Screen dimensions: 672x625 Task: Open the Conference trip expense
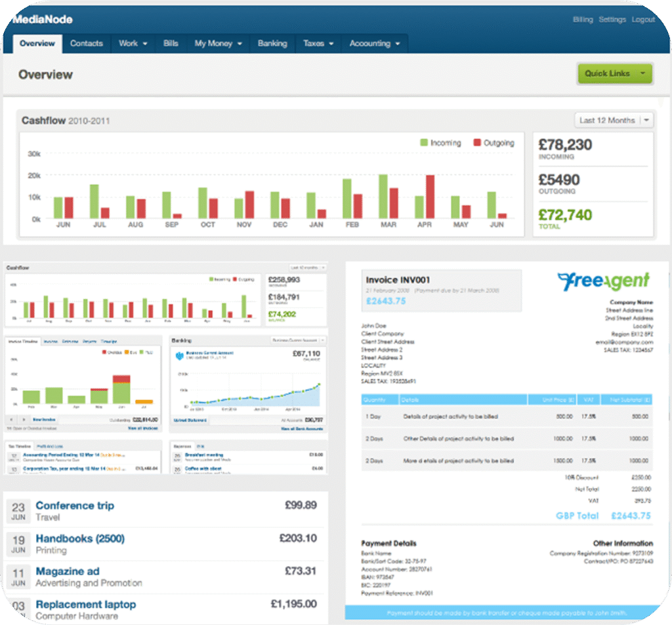pyautogui.click(x=75, y=505)
